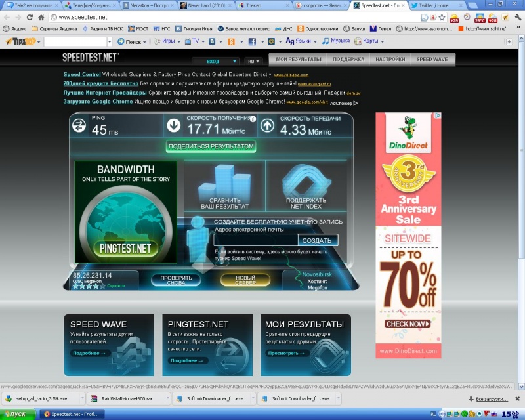Click Подробнее in the PINGTEST.NET card
Image resolution: width=525 pixels, height=420 pixels.
tap(187, 361)
